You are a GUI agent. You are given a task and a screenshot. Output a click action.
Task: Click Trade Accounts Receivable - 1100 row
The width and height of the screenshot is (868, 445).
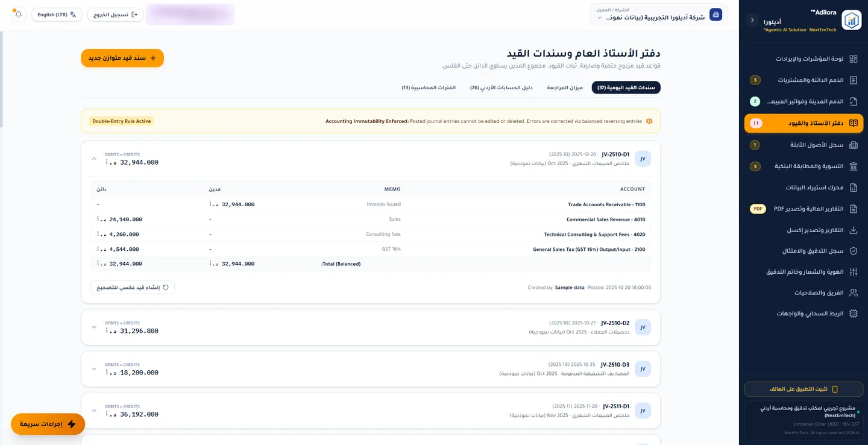371,204
